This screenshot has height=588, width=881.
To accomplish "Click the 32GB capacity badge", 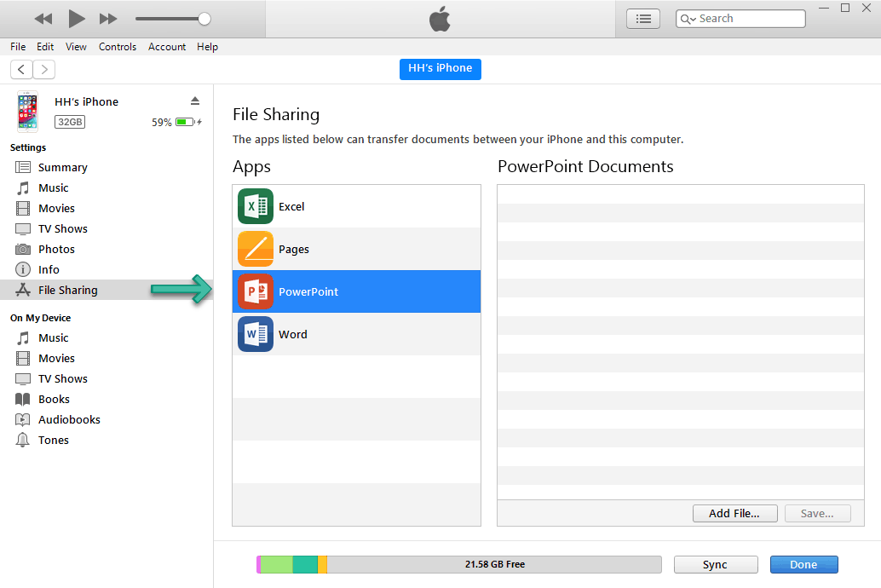I will point(70,122).
